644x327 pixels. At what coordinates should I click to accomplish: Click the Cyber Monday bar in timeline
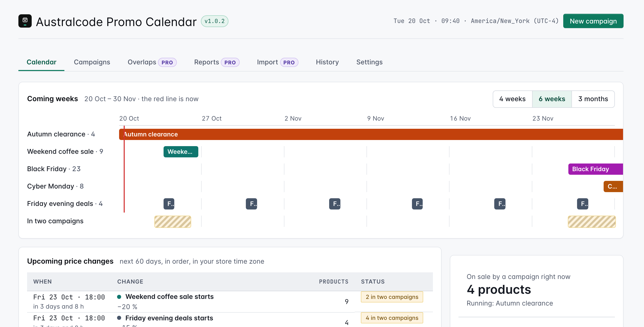pyautogui.click(x=613, y=186)
